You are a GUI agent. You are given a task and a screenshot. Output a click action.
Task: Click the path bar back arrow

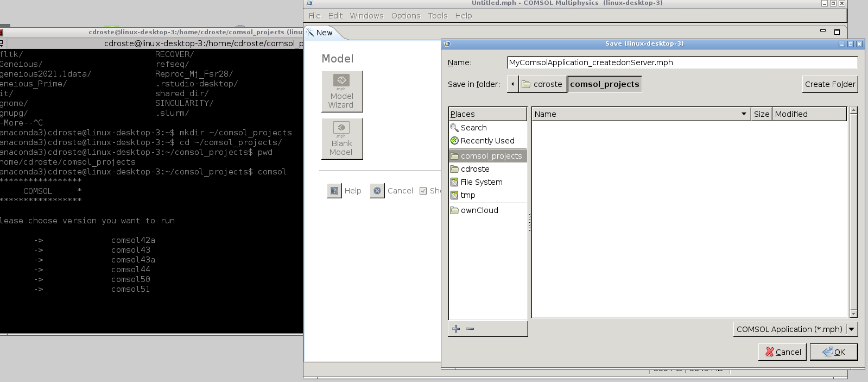coord(513,84)
